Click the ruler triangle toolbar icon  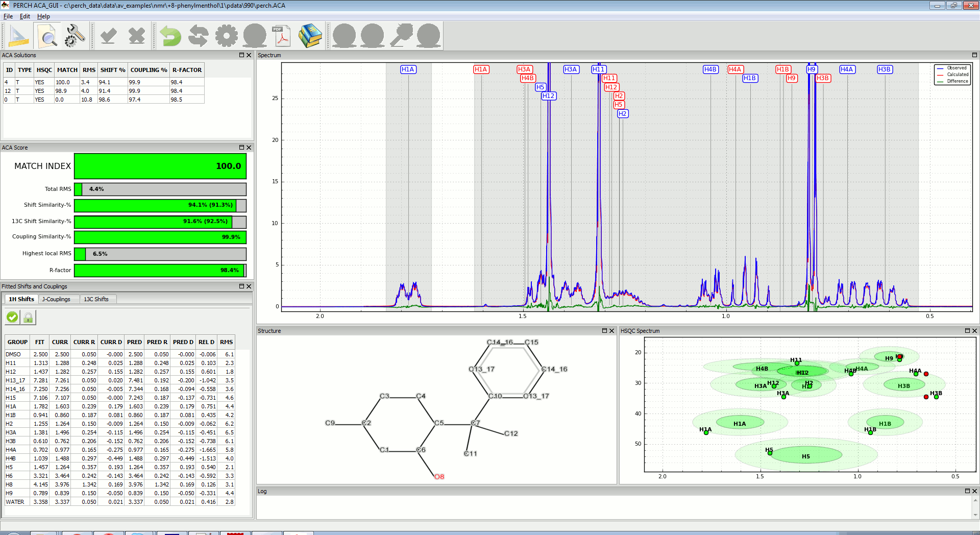[x=19, y=36]
